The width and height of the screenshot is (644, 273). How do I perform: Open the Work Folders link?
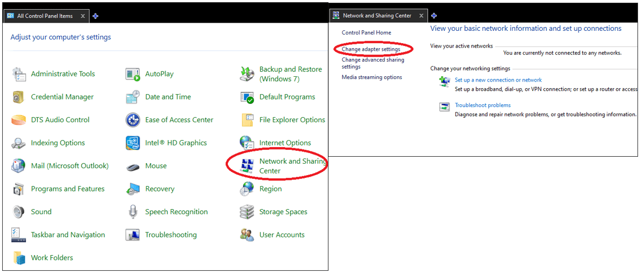52,258
